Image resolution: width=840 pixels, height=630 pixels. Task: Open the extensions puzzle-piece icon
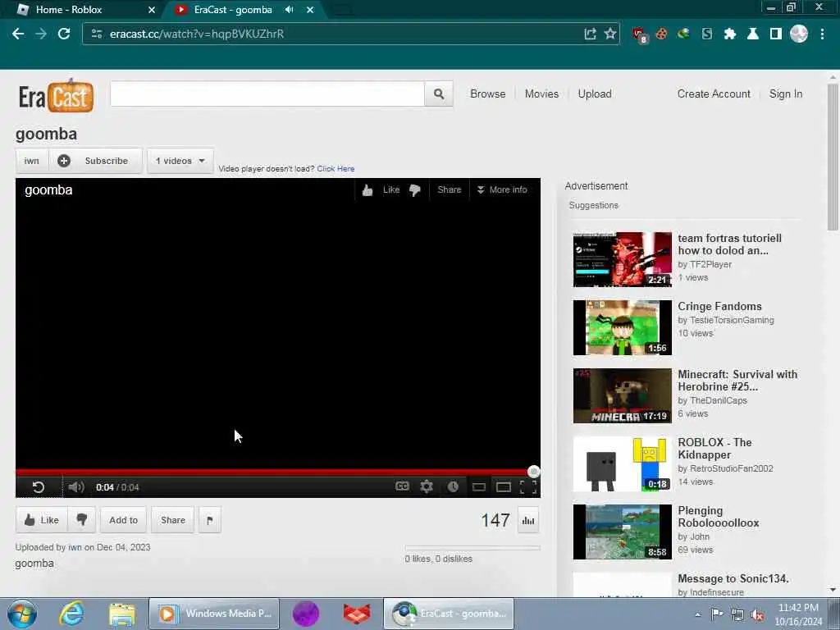(x=729, y=34)
